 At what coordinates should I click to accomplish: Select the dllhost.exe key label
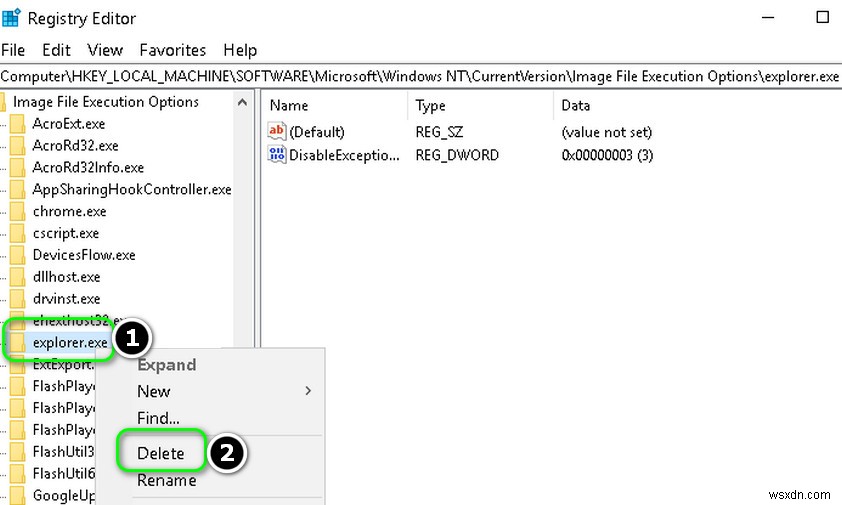[x=67, y=277]
